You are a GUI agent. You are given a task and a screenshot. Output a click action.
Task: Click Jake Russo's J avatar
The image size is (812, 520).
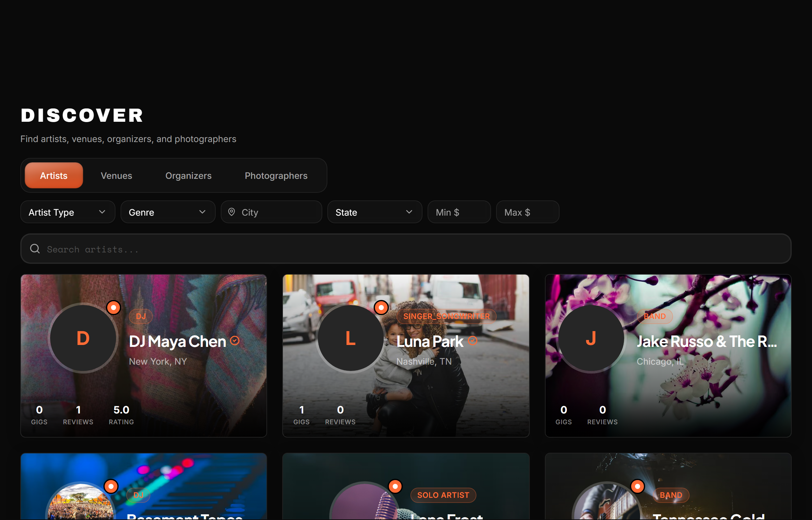click(x=591, y=338)
